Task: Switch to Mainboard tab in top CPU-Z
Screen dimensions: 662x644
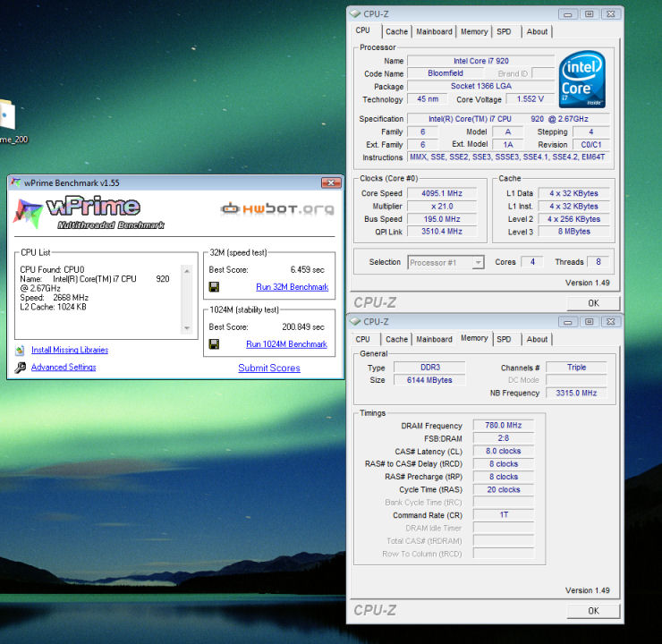Action: 434,31
